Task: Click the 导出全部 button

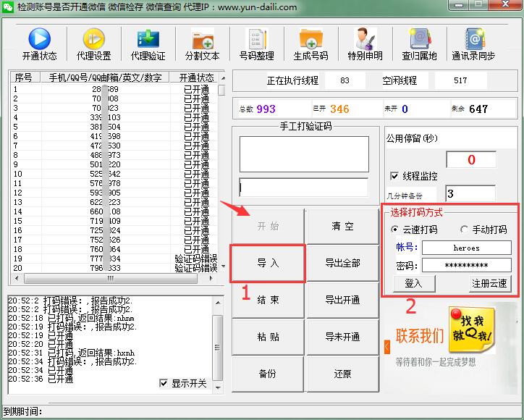Action: (343, 263)
